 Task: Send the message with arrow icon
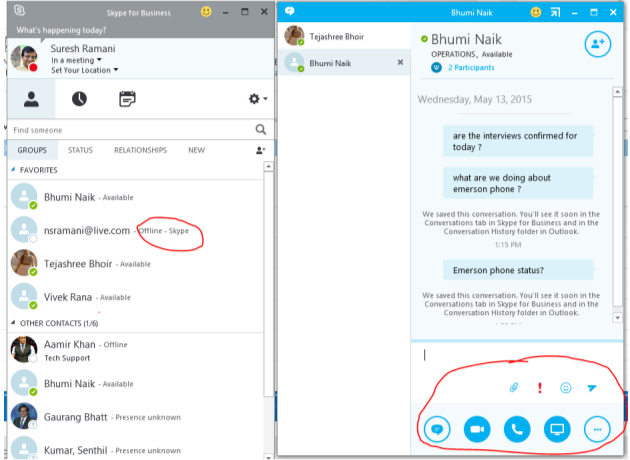(592, 388)
